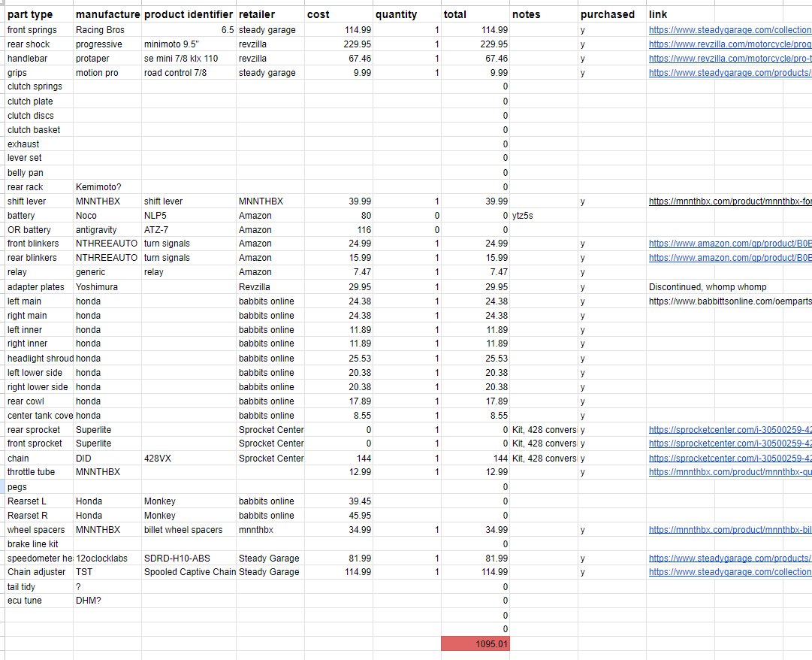Click the 'Racing Bros' manufacturer cell
The height and width of the screenshot is (660, 812).
107,30
